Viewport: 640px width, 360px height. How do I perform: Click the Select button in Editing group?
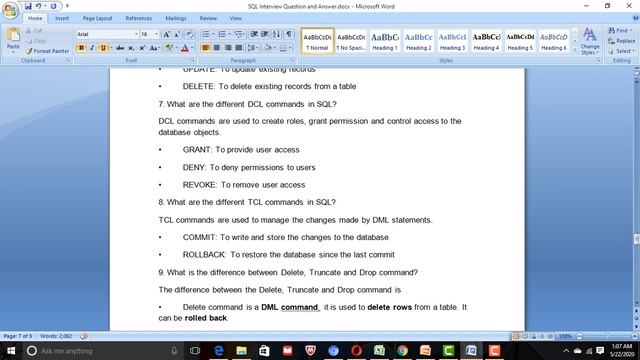tap(621, 51)
